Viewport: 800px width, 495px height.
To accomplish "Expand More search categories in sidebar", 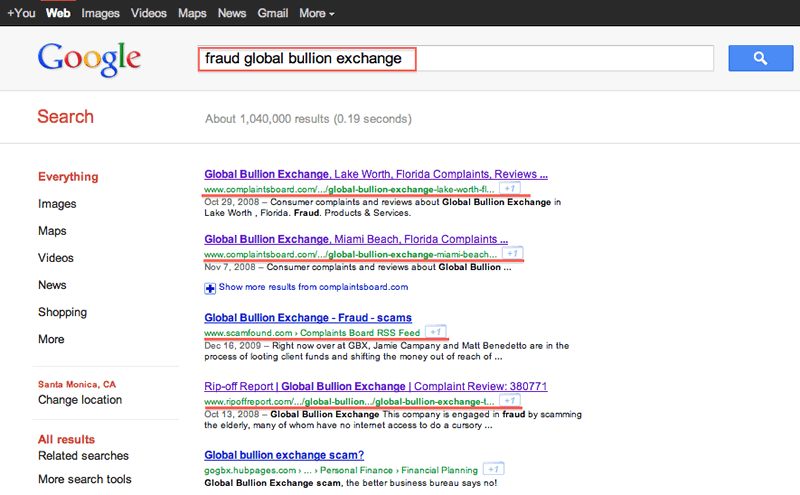I will coord(51,339).
